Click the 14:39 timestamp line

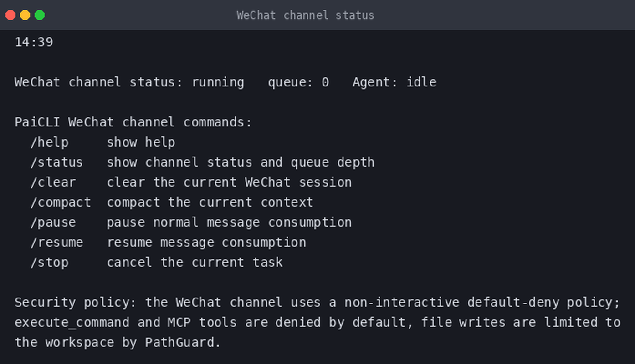point(34,42)
